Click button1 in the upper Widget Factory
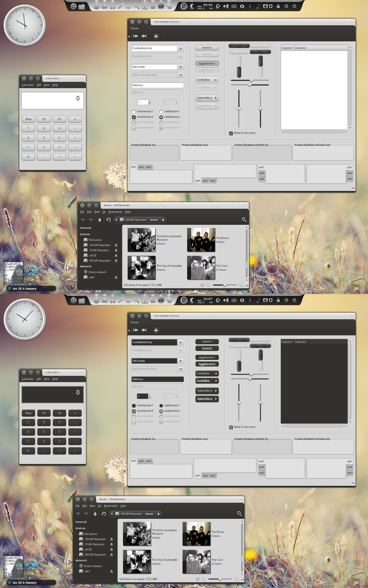This screenshot has height=588, width=368. tap(207, 48)
